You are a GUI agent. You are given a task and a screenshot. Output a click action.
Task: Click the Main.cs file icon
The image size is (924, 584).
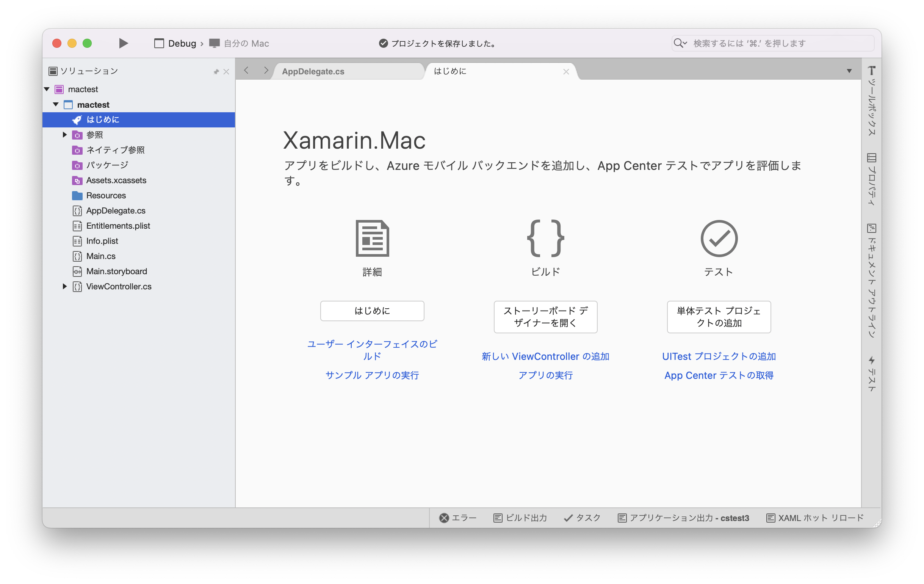point(77,256)
